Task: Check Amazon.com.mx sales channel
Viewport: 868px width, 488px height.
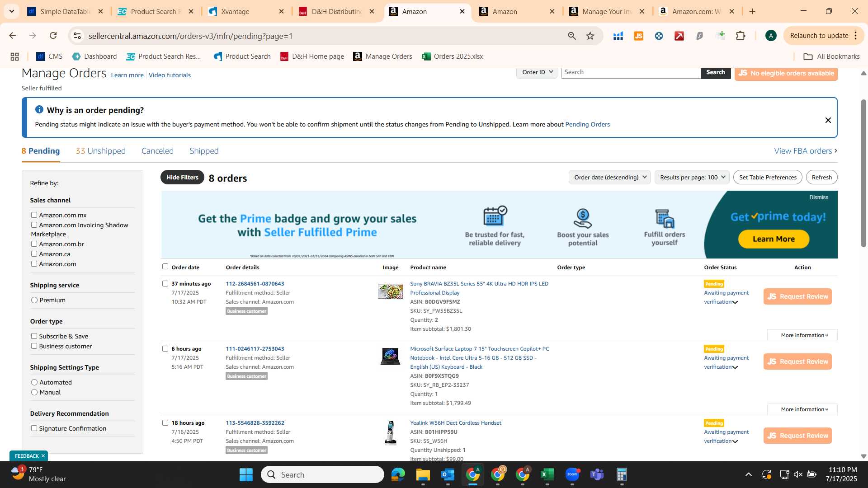Action: coord(34,215)
